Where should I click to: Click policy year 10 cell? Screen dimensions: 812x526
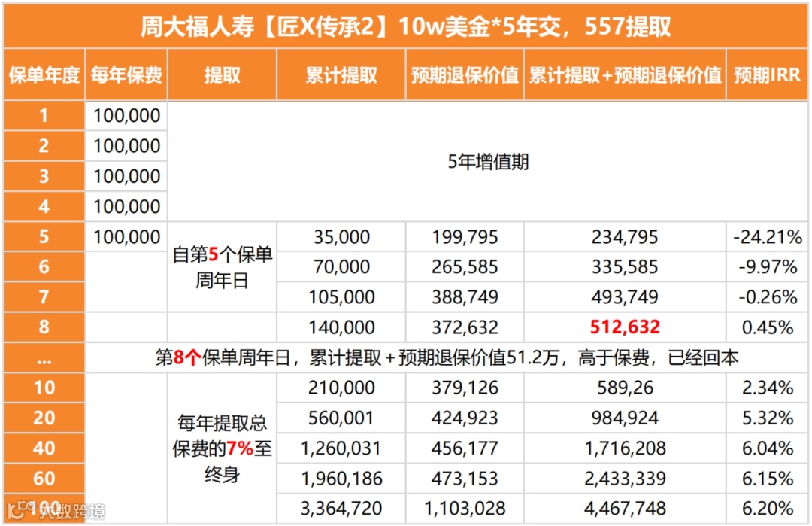44,388
